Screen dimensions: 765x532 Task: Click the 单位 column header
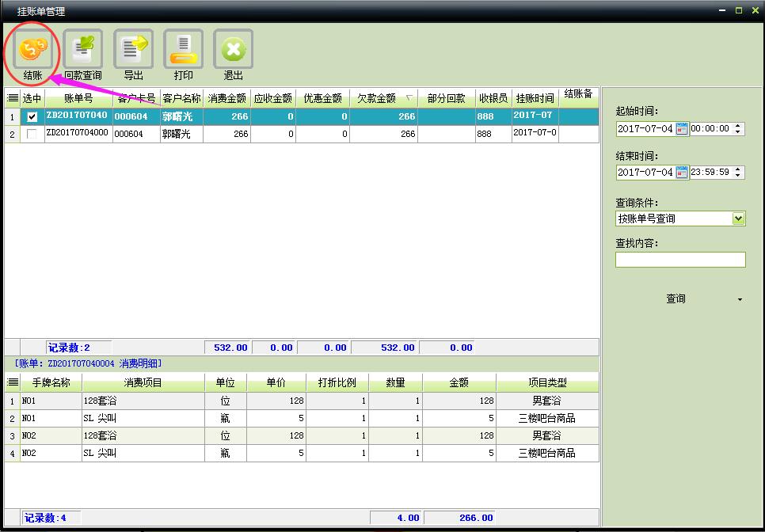[226, 383]
